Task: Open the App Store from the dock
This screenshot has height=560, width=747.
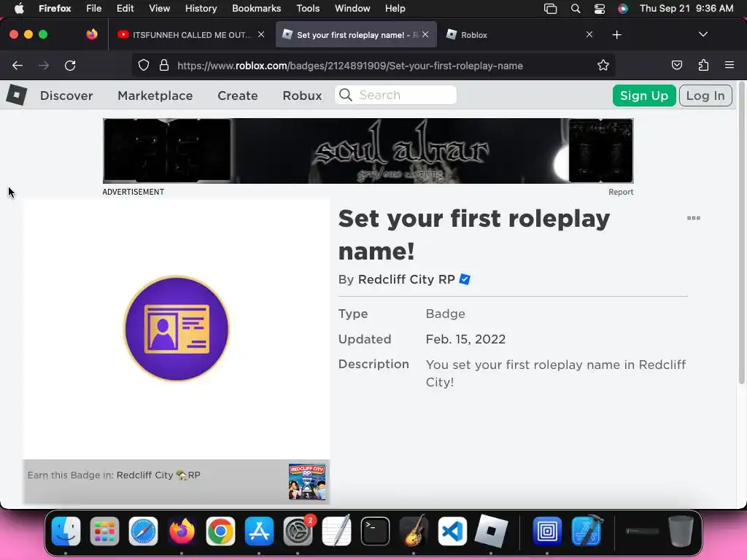Action: point(259,531)
